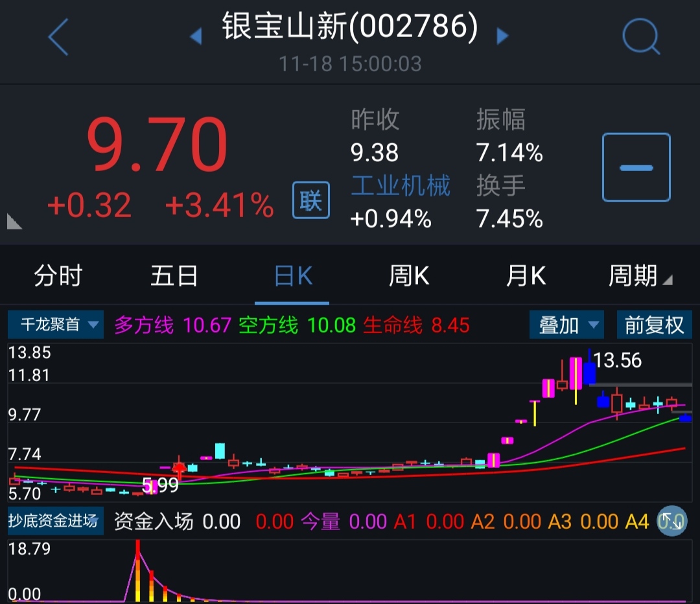Screen dimensions: 700x604
Task: Go to previous stock with left triangle
Action: [x=196, y=36]
